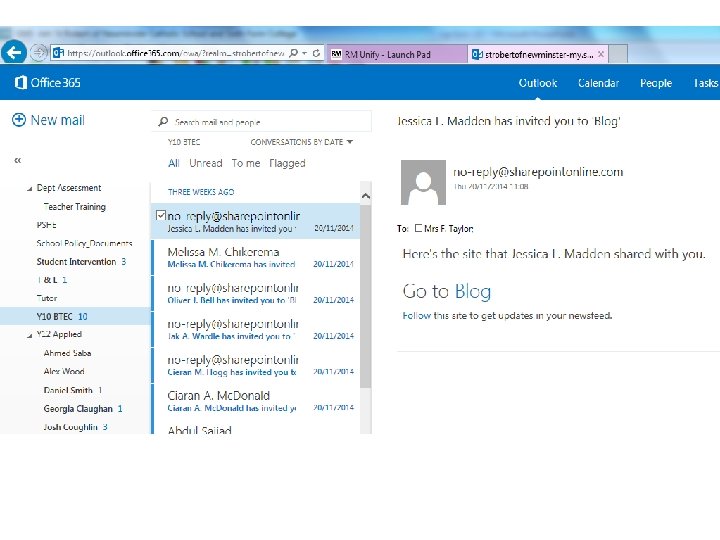Click the Three Weeks Ago group header

click(x=201, y=192)
